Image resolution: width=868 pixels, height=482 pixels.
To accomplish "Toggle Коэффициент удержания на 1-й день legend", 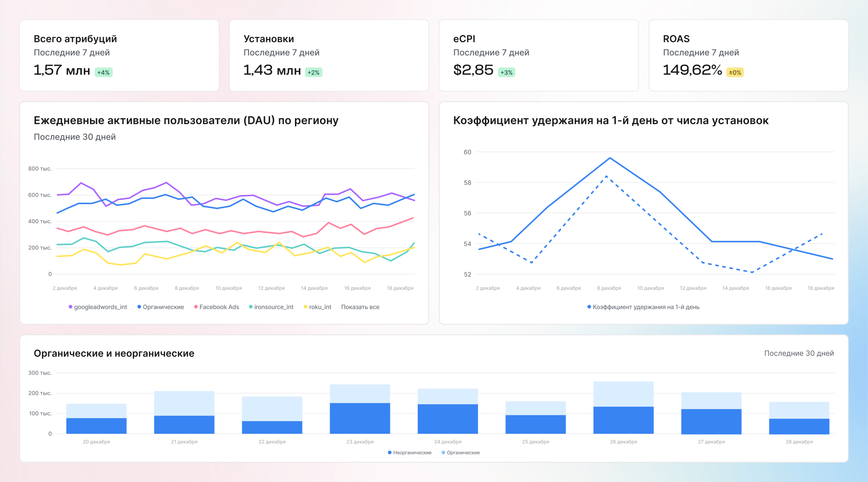I will coord(646,307).
